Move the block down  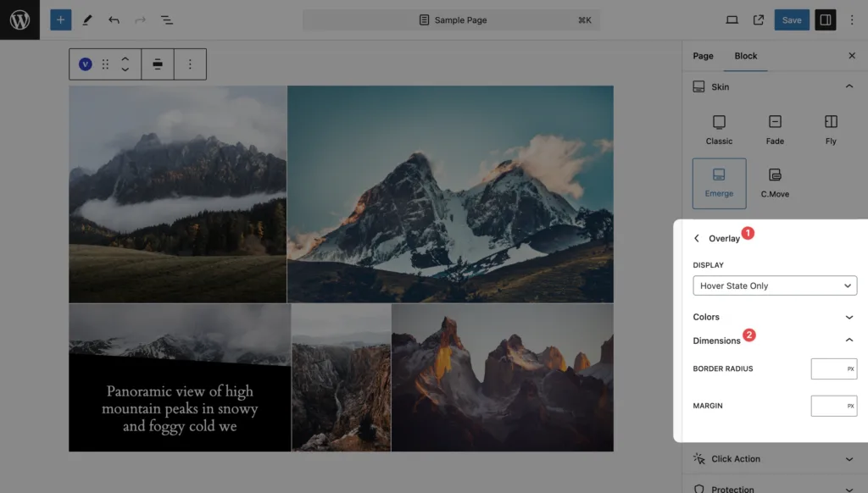pos(125,69)
